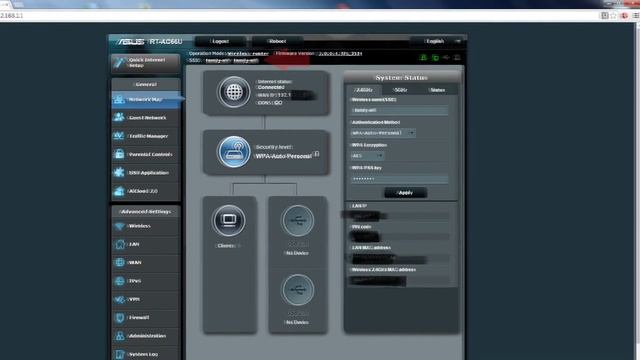Screen dimensions: 640x360
Task: Click the DDNS GO link
Action: coord(278,103)
